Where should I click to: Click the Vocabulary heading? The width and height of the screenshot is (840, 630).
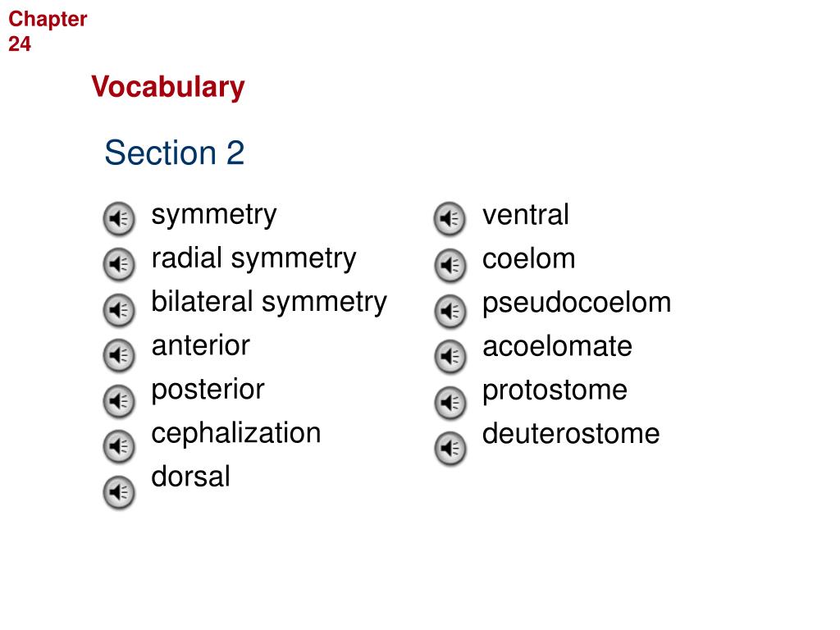[167, 87]
